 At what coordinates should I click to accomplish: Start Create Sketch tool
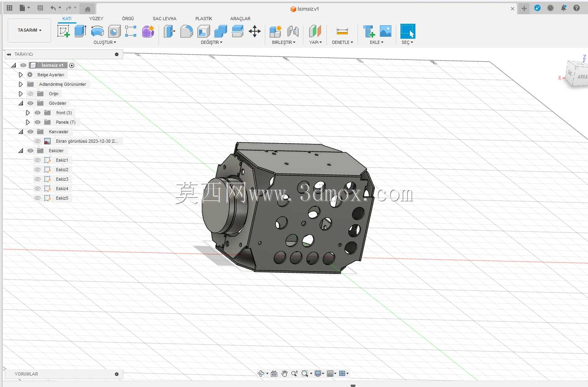64,31
